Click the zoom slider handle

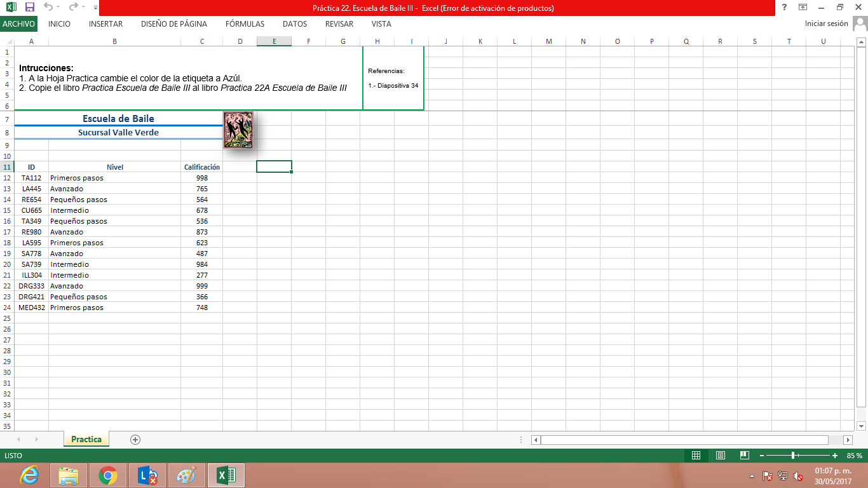coord(793,456)
